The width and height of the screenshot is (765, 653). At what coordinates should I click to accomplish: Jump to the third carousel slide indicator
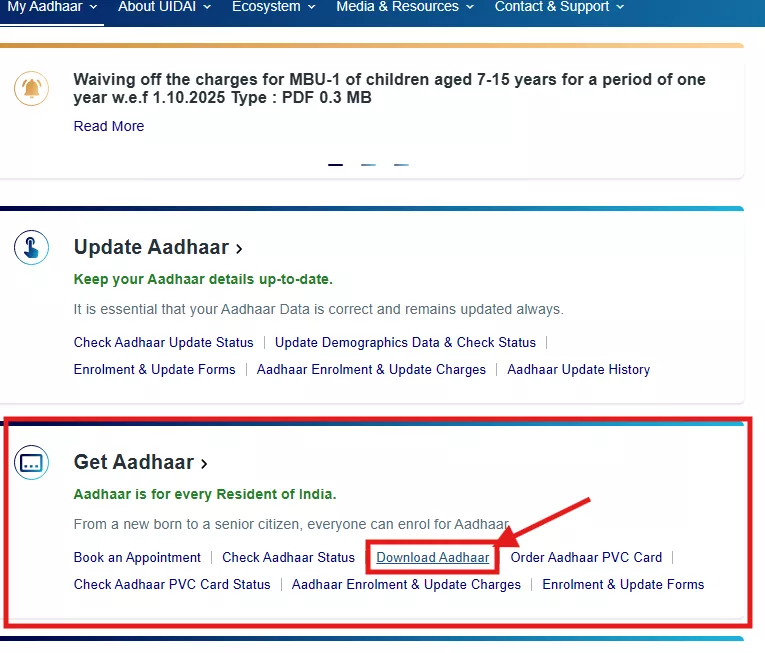[x=401, y=165]
